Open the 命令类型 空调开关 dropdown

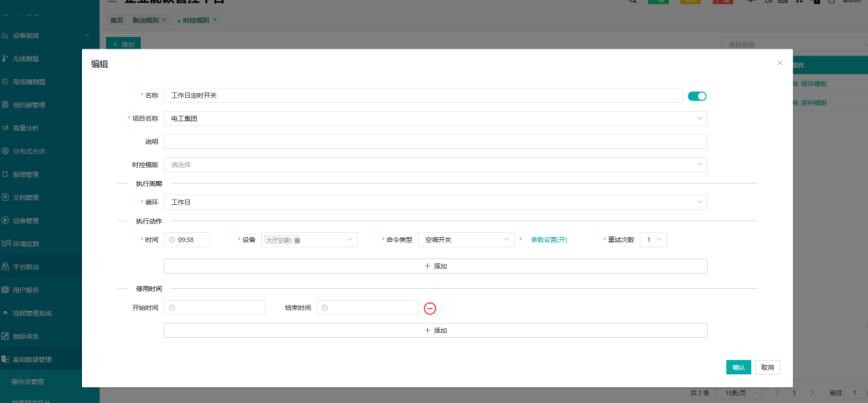466,240
